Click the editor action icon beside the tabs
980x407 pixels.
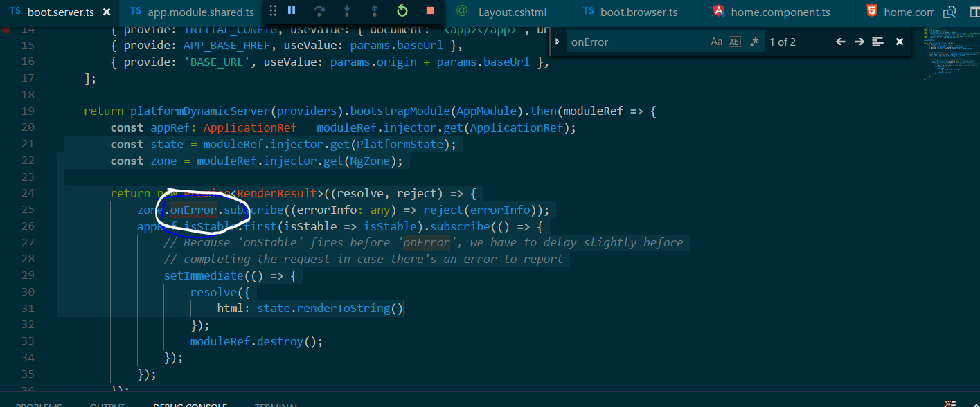(950, 12)
